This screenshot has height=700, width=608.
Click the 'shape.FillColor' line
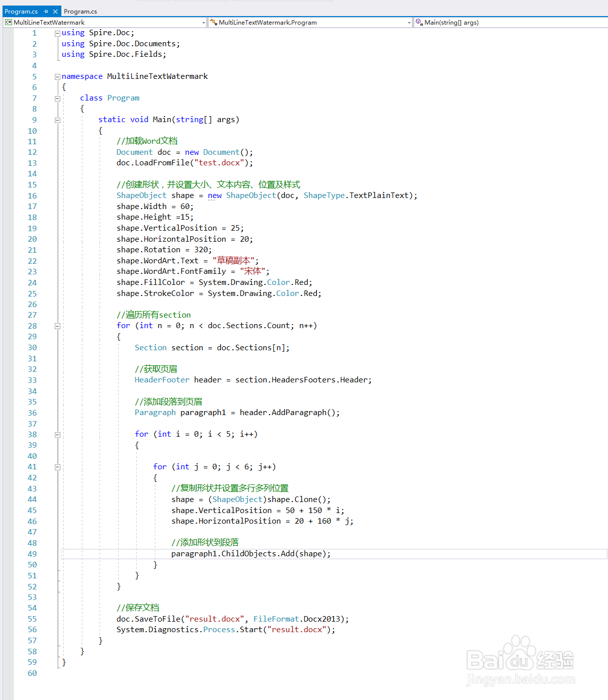214,282
